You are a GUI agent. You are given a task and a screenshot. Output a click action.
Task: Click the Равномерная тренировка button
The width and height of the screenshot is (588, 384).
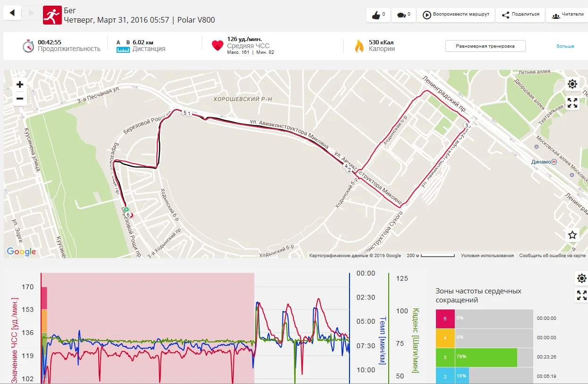coord(485,46)
